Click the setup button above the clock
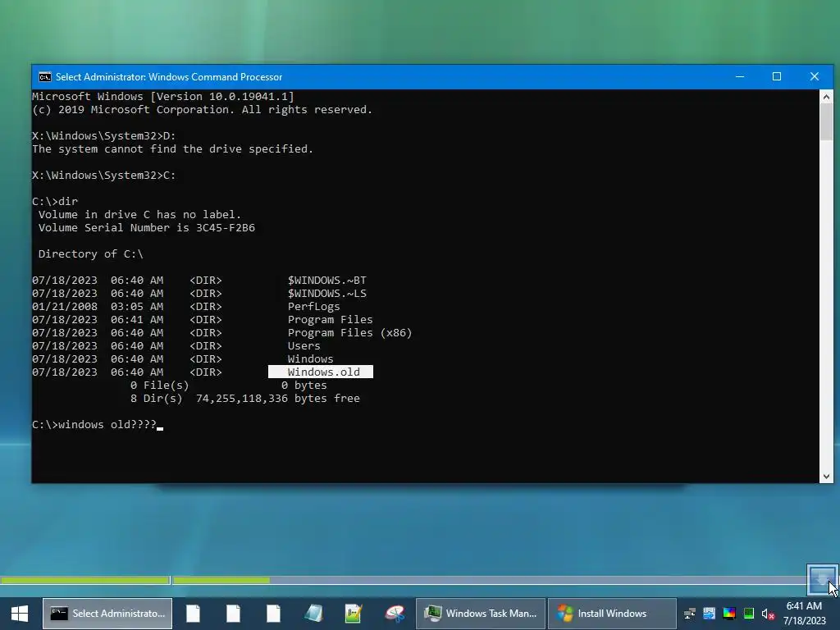 [822, 579]
